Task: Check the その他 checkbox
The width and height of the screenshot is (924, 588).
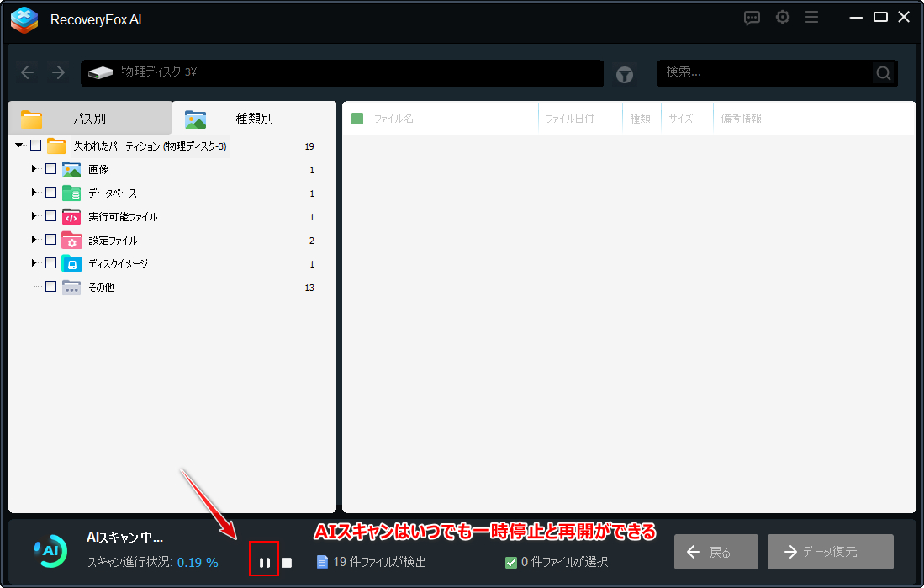Action: pos(50,286)
